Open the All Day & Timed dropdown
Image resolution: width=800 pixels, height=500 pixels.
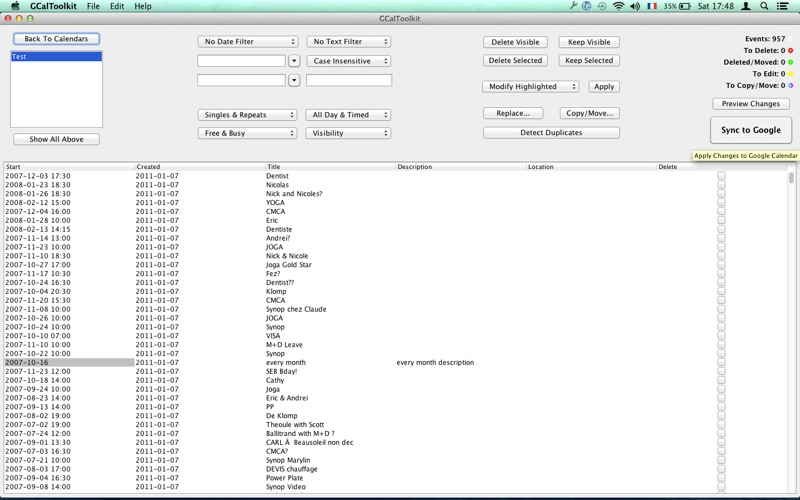(348, 115)
